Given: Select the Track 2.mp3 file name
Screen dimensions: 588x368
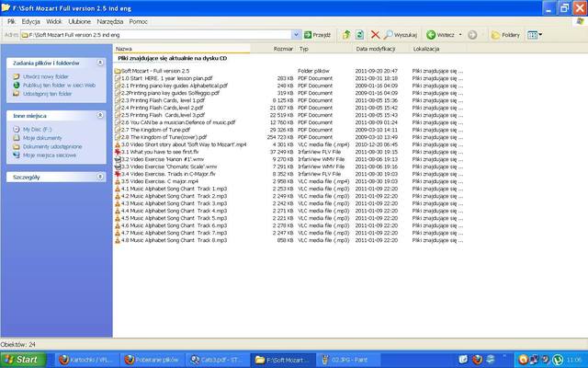Looking at the screenshot, I should coord(174,196).
